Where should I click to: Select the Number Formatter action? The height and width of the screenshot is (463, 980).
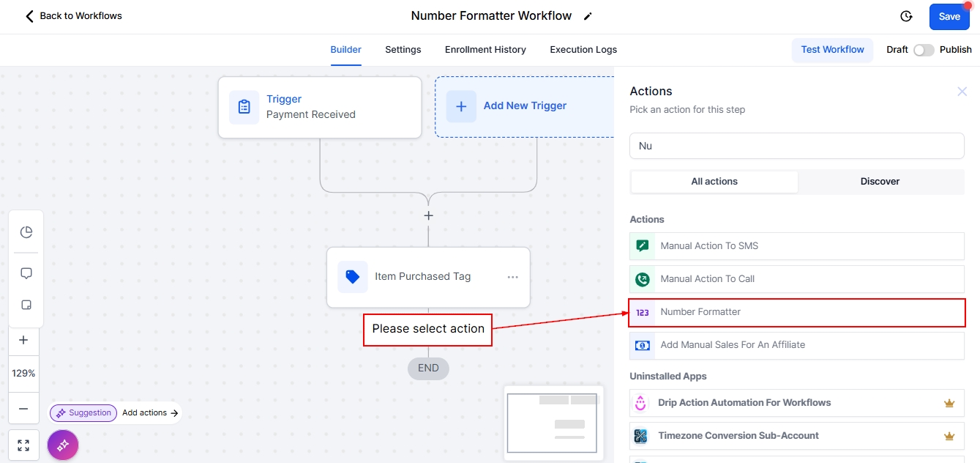tap(796, 312)
